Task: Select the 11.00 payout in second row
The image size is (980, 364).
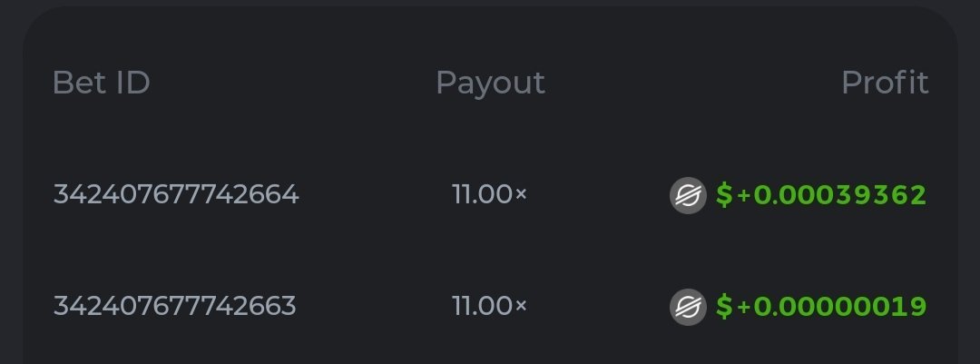Action: click(x=483, y=306)
